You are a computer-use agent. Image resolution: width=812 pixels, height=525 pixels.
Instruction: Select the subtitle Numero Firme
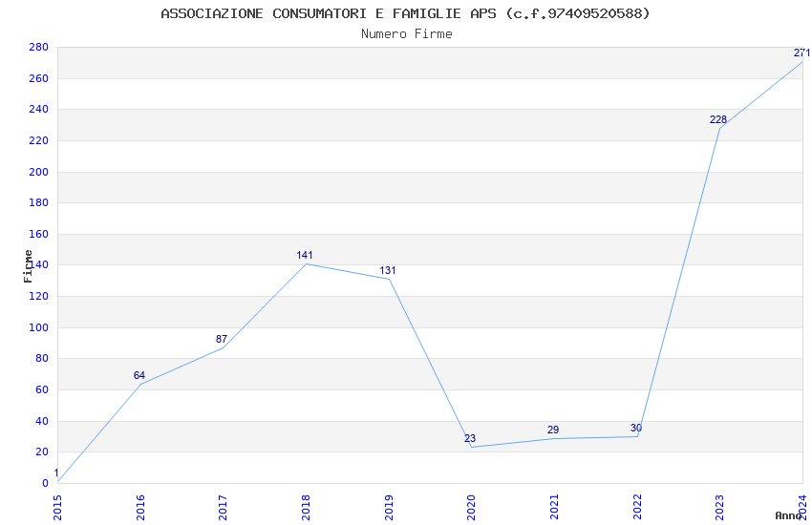[x=407, y=33]
